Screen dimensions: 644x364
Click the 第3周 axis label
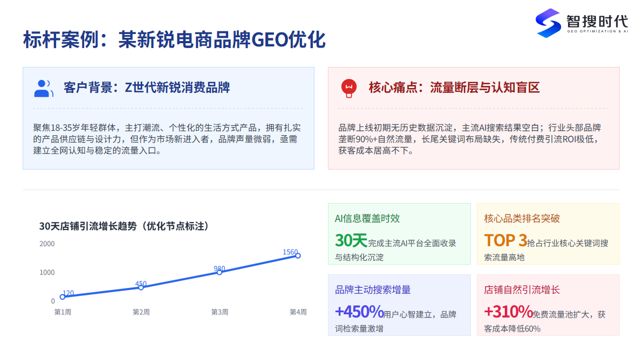220,312
